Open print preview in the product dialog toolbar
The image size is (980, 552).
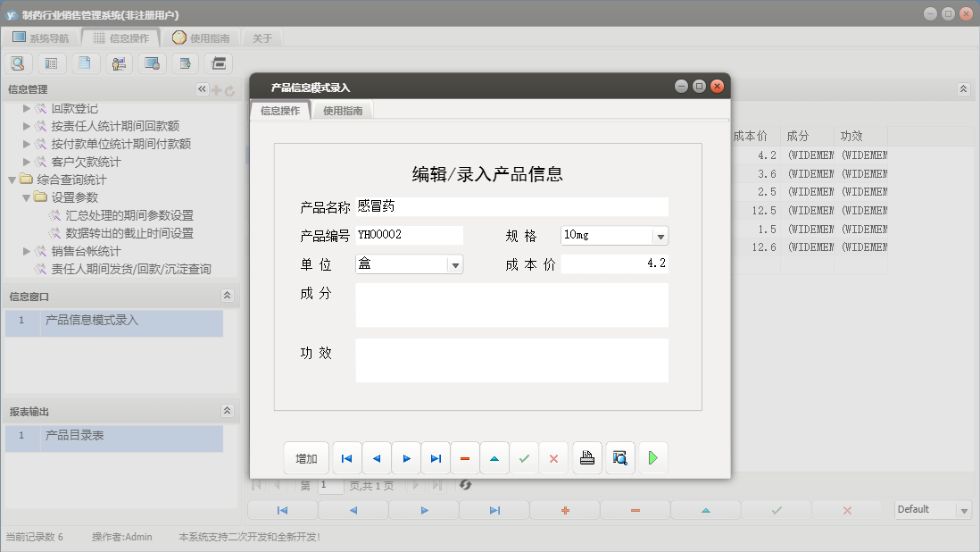click(619, 457)
